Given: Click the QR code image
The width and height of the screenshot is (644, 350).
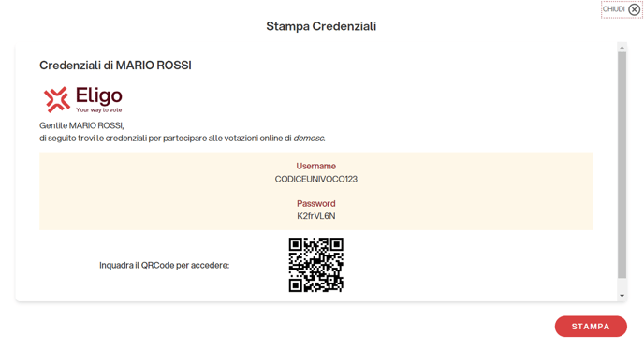Looking at the screenshot, I should coord(315,265).
